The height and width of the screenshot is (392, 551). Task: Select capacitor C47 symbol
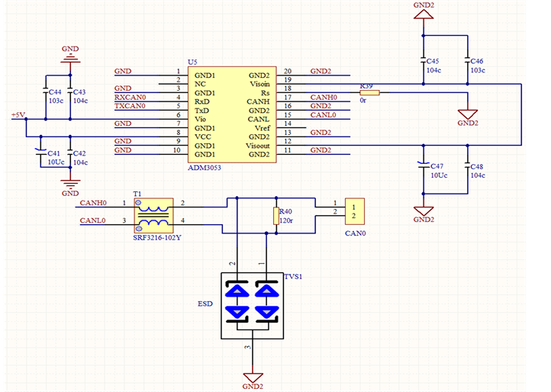[423, 165]
